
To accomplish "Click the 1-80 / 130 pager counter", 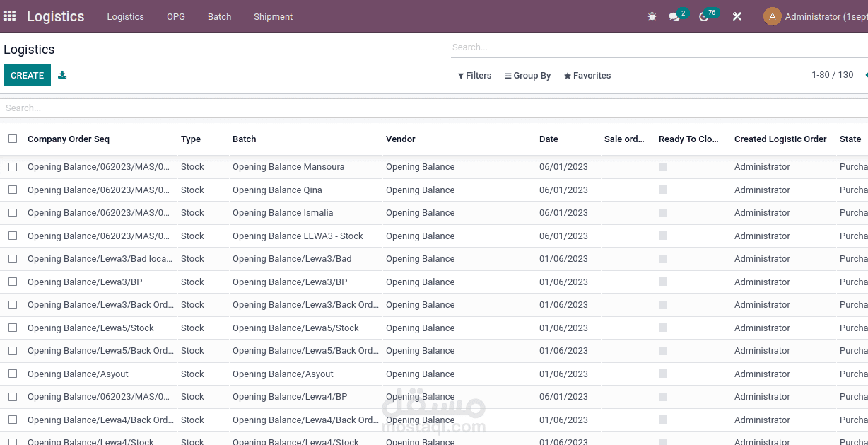I will pos(833,75).
